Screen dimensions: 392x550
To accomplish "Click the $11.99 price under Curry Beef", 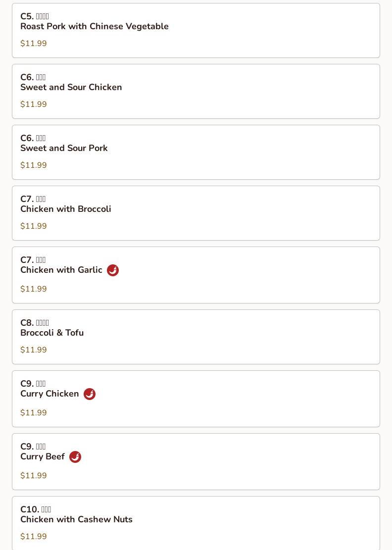I will coord(33,475).
